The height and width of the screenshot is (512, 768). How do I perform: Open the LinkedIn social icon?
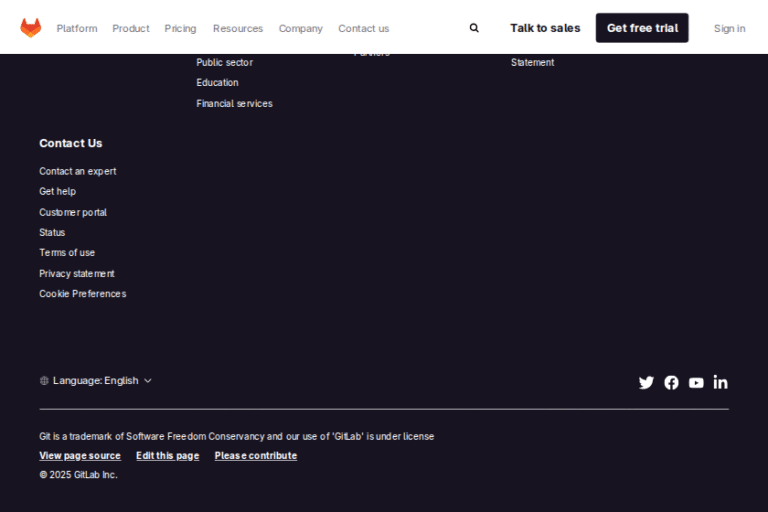click(720, 382)
